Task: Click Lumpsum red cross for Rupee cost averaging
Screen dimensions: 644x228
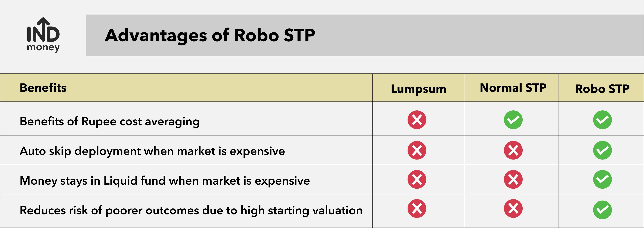Action: click(x=417, y=120)
